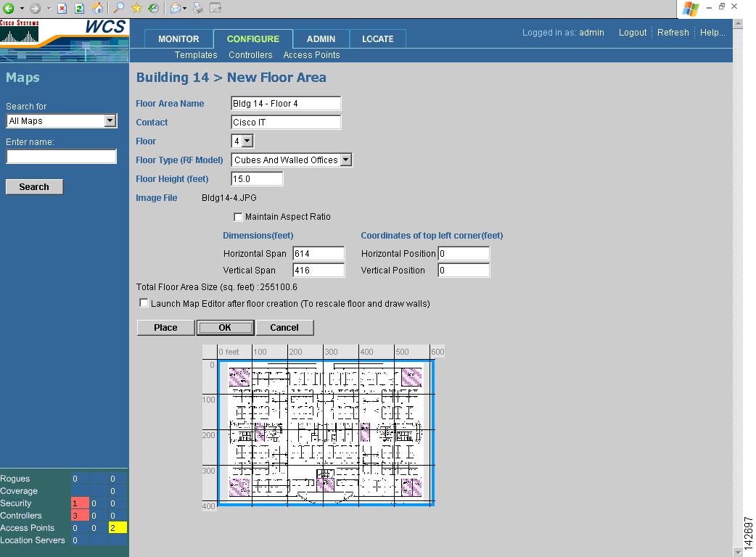The height and width of the screenshot is (557, 756).
Task: Click the Search button in Maps panel
Action: tap(34, 187)
